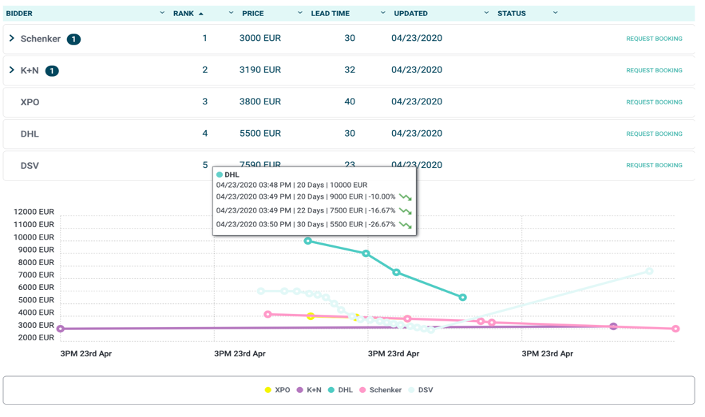
Task: Select the DSV bidder name
Action: 30,166
